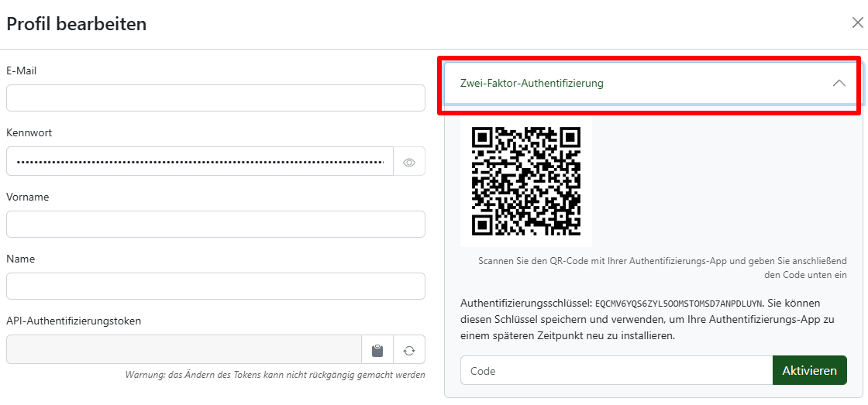Click the API-Authentifizierungstoken label
The width and height of the screenshot is (868, 405).
click(x=74, y=321)
